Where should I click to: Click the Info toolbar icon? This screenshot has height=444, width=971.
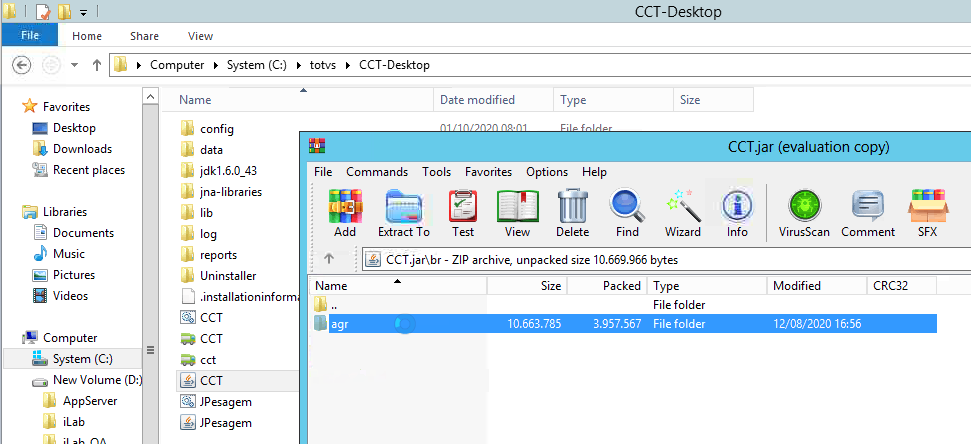pos(737,214)
